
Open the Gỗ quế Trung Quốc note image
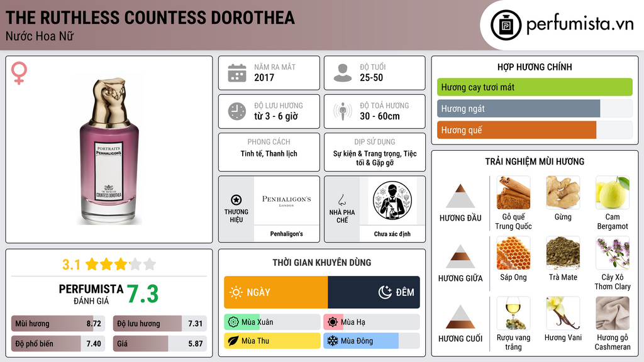pos(513,192)
